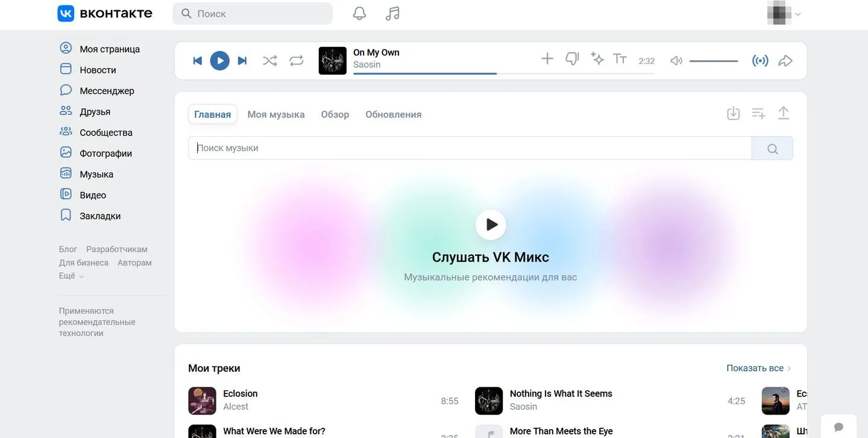Share the current track
The image size is (868, 438).
tap(785, 61)
